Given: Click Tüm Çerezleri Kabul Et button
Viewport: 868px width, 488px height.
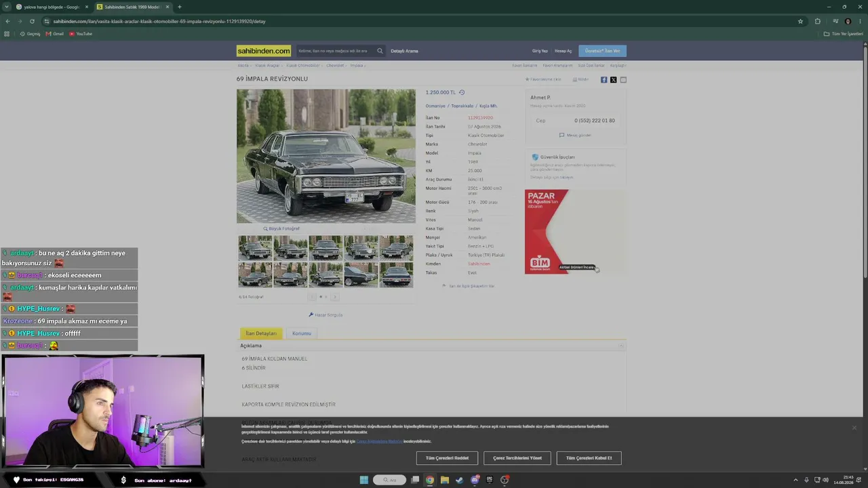Looking at the screenshot, I should (589, 458).
